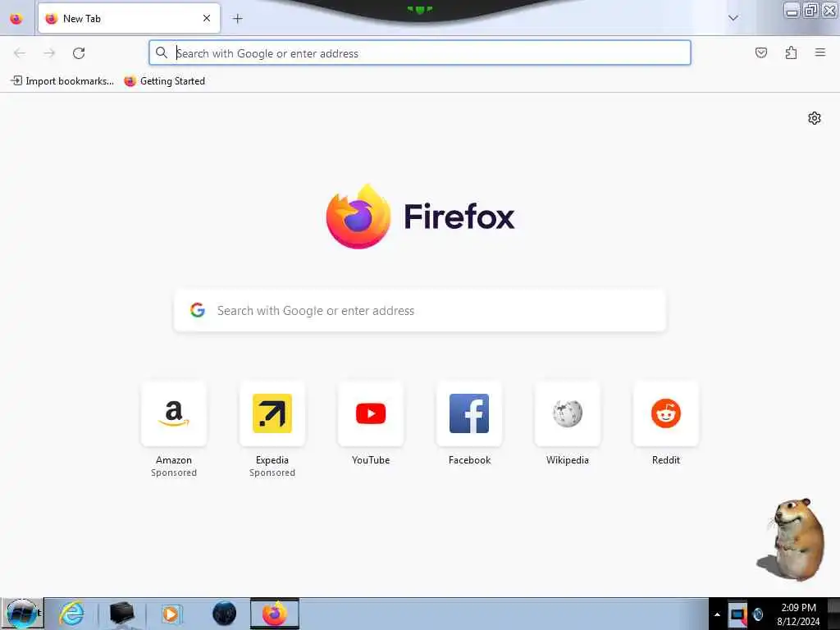The width and height of the screenshot is (840, 630).
Task: Open Firefox View from the pinned tab icon
Action: [x=16, y=19]
